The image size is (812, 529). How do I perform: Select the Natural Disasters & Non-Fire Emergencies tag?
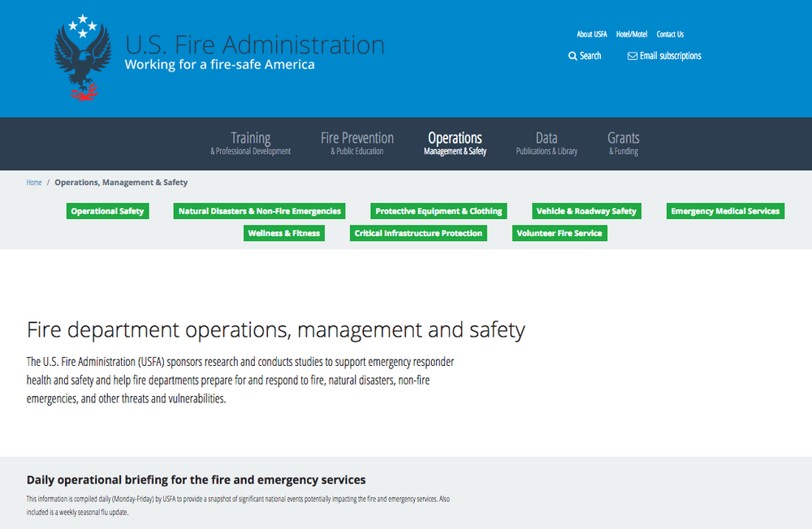pyautogui.click(x=259, y=211)
